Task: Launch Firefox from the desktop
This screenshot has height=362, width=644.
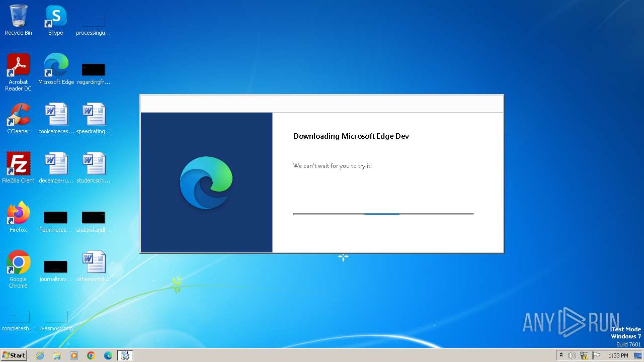Action: coord(18,217)
